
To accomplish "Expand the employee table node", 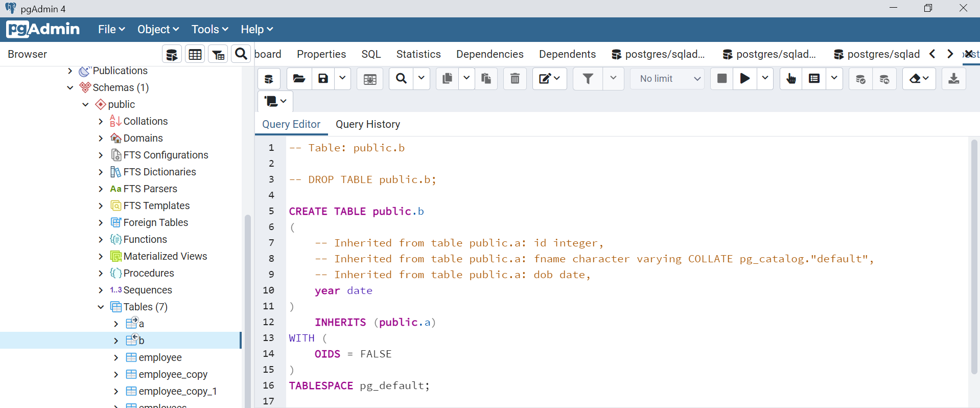I will [116, 357].
